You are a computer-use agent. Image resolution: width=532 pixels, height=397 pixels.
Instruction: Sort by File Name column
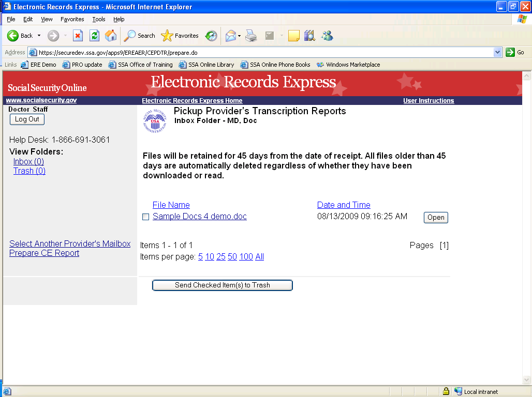[171, 205]
